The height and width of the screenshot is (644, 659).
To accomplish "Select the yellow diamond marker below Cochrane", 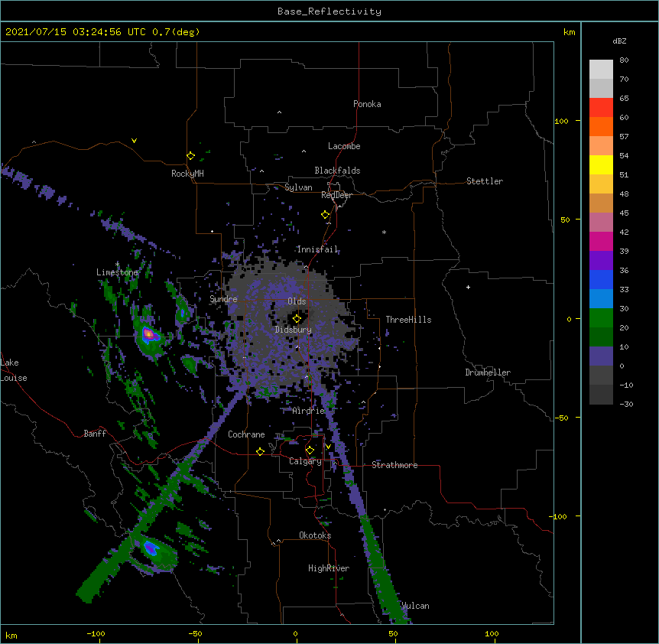I will 260,451.
